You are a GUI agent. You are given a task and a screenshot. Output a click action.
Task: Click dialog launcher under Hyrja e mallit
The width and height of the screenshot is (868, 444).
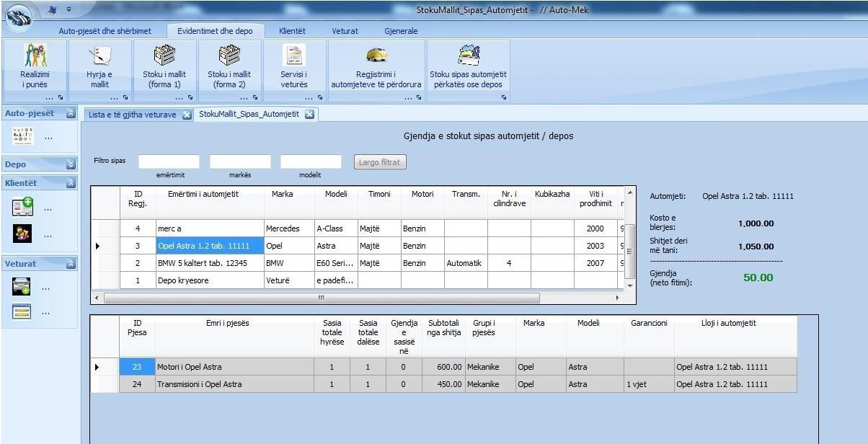(x=125, y=97)
